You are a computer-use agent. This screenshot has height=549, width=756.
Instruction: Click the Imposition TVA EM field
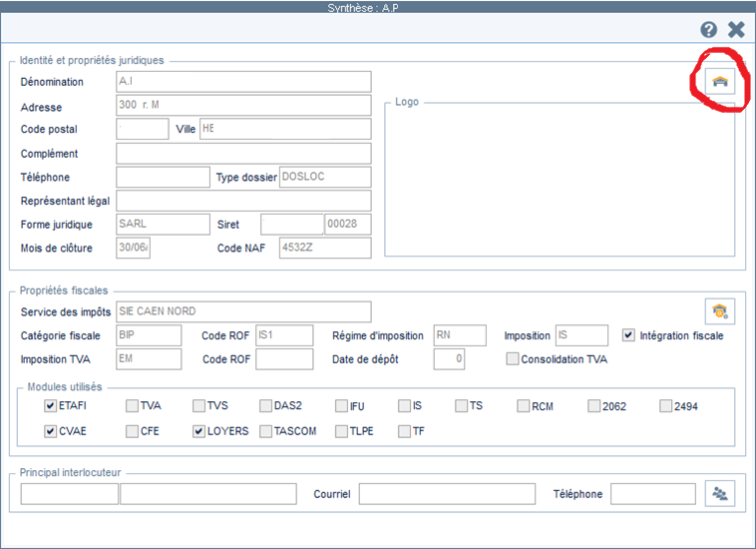pos(149,359)
